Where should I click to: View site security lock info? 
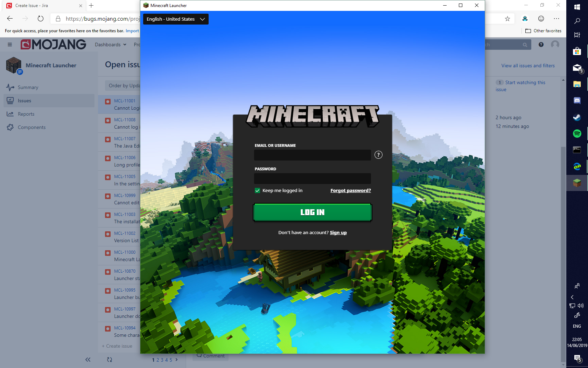[x=58, y=19]
